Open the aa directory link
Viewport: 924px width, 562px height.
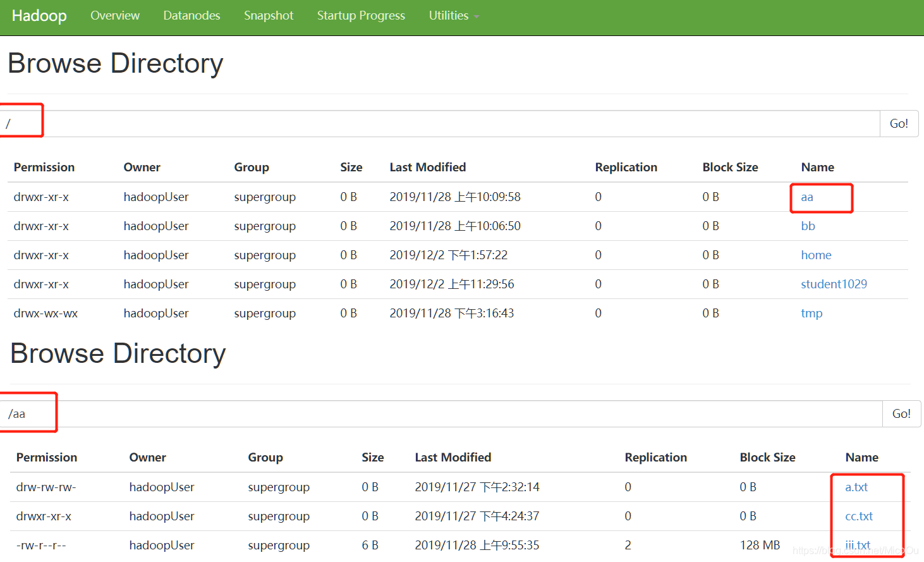(x=807, y=197)
